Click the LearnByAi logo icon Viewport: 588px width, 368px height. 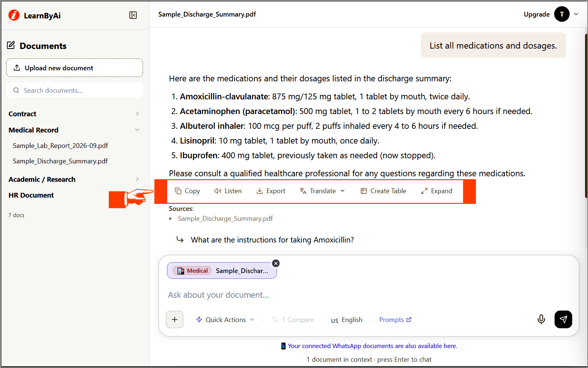click(14, 15)
